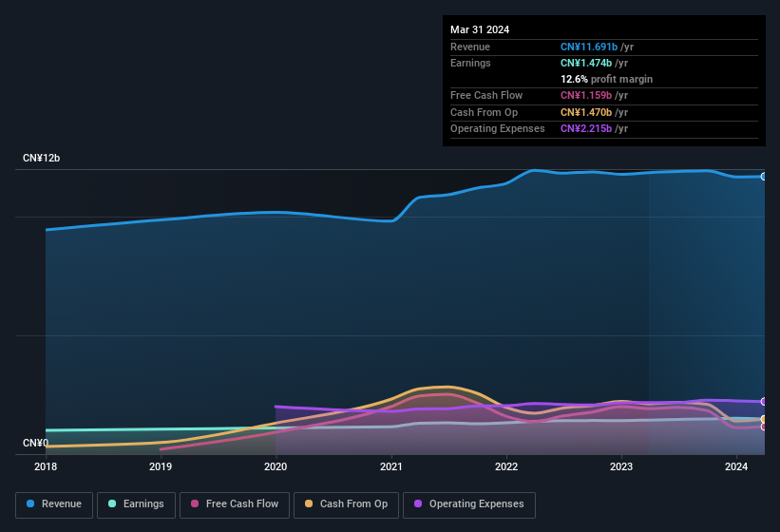Click the Free Cash Flow endpoint marker
The width and height of the screenshot is (780, 532).
point(763,427)
